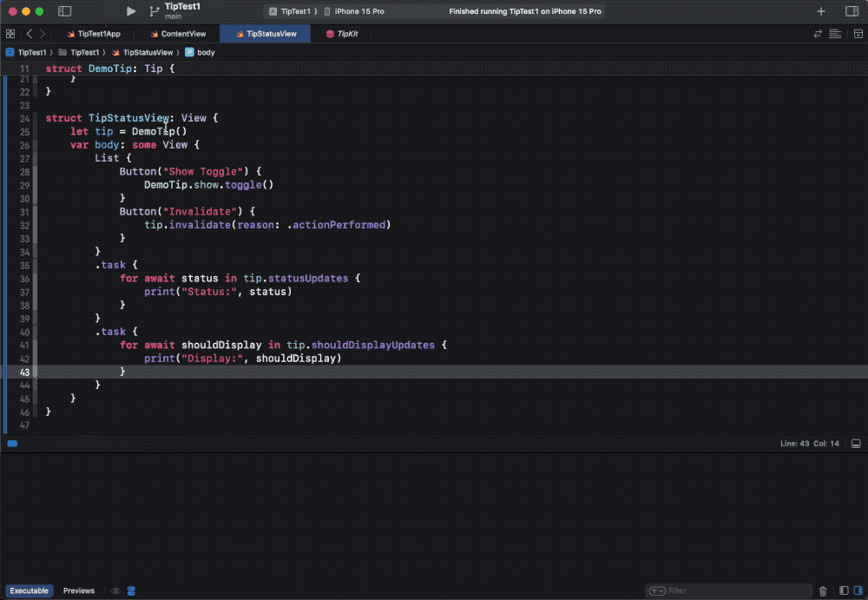868x600 pixels.
Task: Add an editor on the right
Action: point(858,34)
